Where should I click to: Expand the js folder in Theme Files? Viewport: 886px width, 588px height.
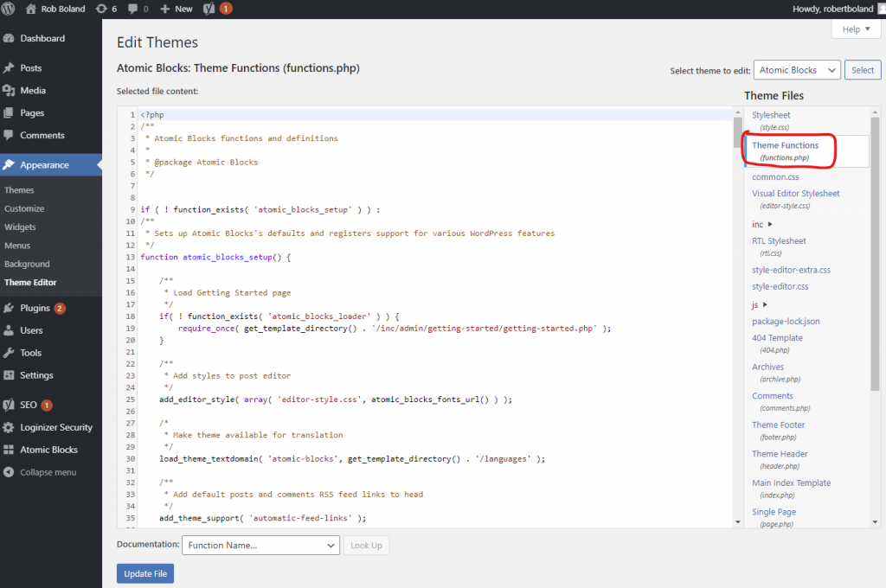(761, 304)
